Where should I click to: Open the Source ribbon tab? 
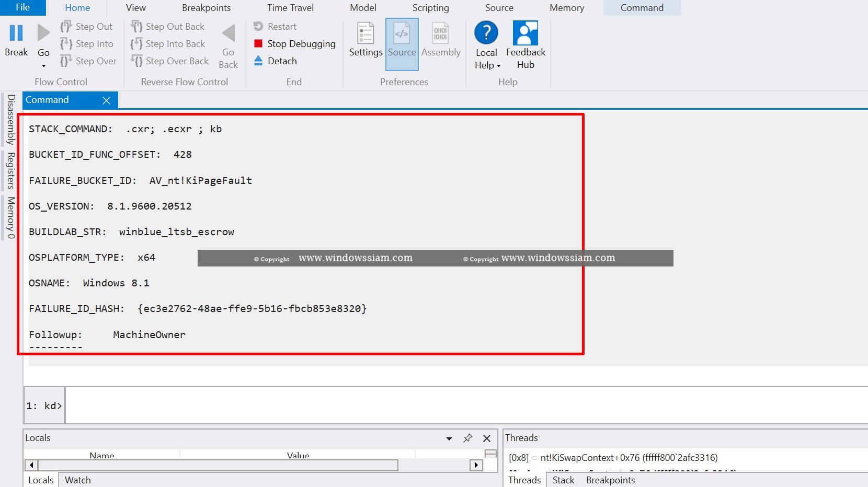tap(499, 8)
